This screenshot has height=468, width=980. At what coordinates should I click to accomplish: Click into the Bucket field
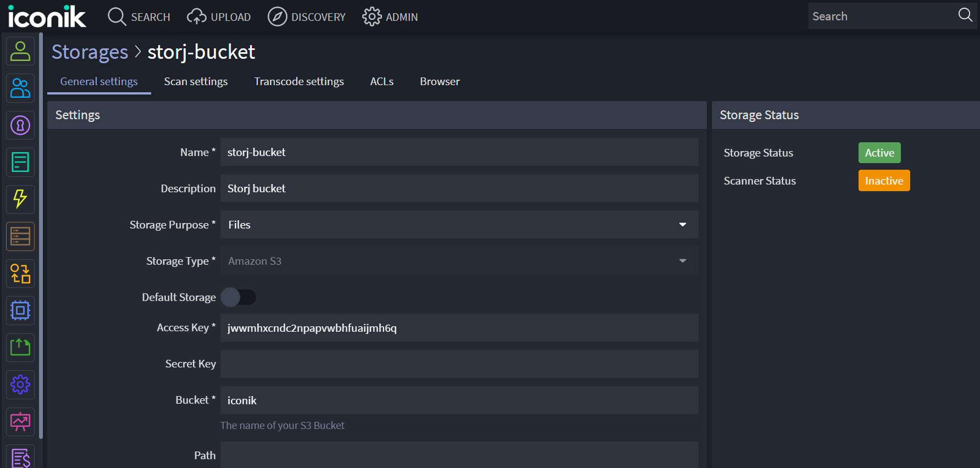459,400
